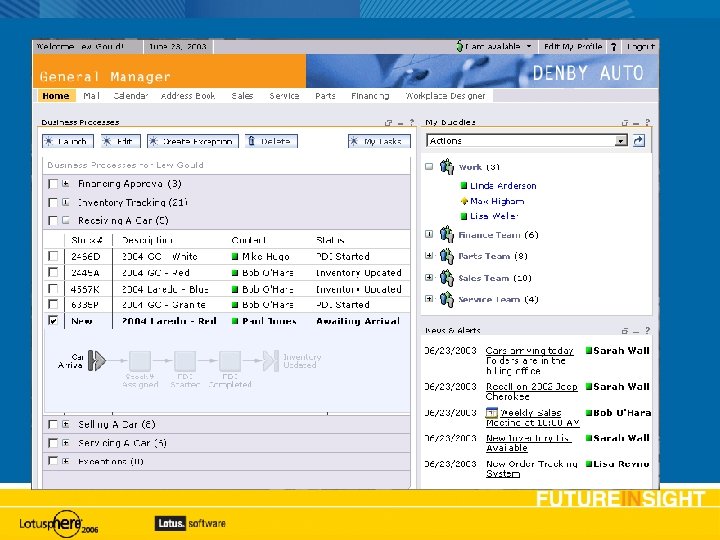Check the Financing Approval checkbox
The height and width of the screenshot is (540, 720).
pos(53,184)
